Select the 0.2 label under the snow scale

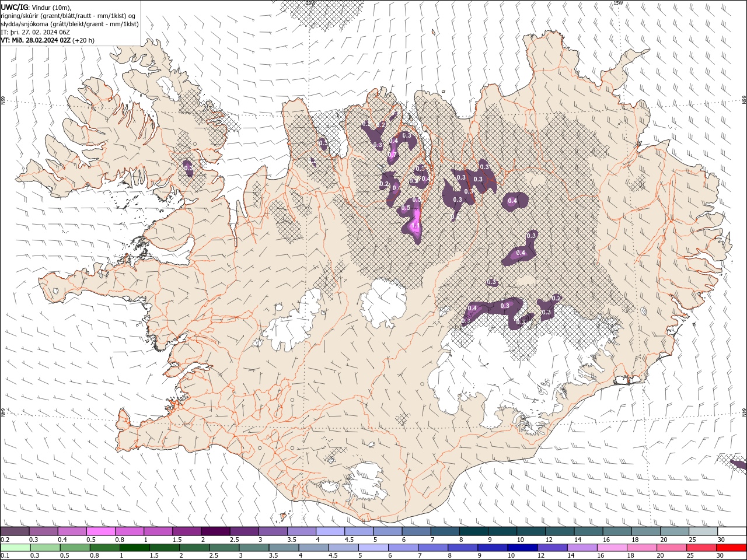[5, 540]
